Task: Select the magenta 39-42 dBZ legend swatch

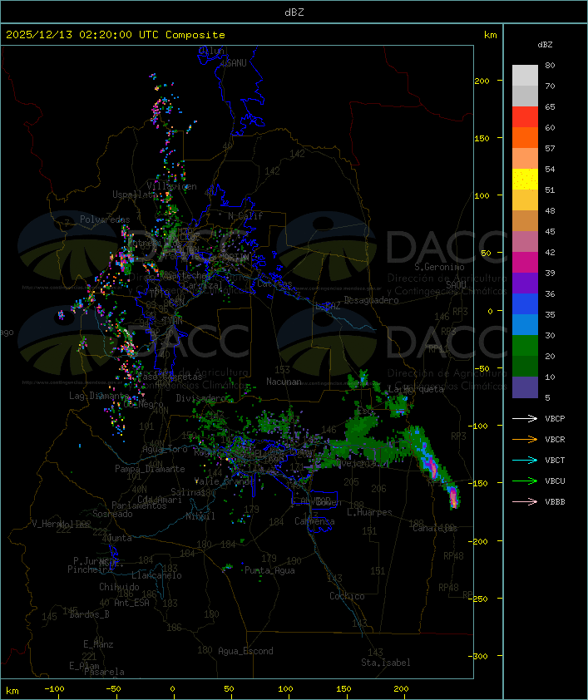Action: click(x=525, y=263)
